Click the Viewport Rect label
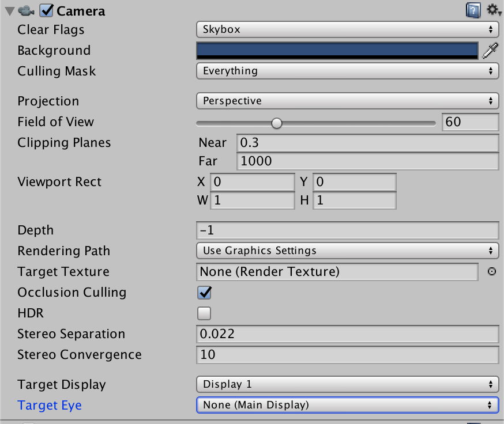Viewport: 504px width, 424px height. (x=59, y=182)
